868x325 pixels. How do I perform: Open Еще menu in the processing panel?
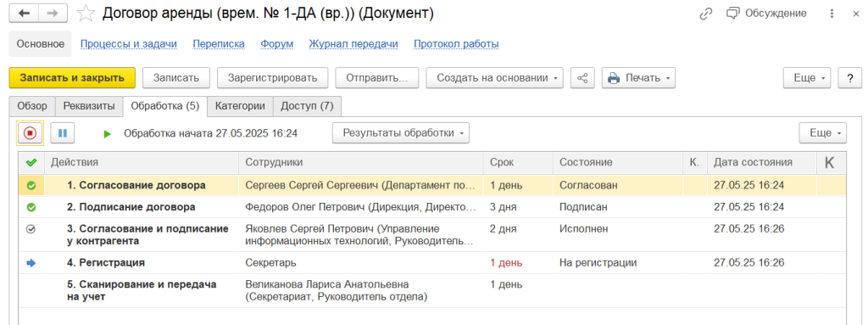pos(822,133)
